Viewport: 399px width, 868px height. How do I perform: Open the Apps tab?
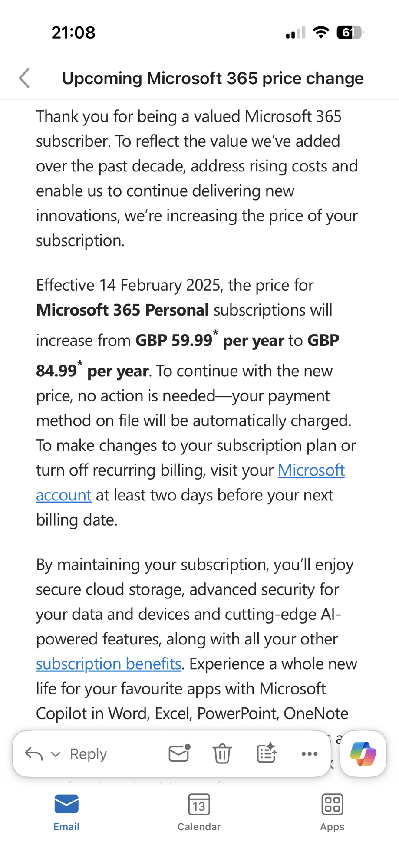click(x=332, y=812)
